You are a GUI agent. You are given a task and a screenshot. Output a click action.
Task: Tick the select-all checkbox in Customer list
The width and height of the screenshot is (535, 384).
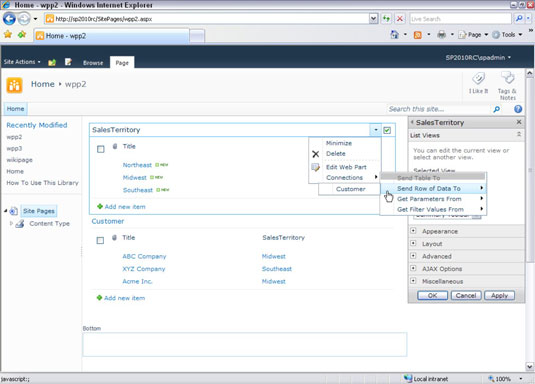pyautogui.click(x=100, y=240)
